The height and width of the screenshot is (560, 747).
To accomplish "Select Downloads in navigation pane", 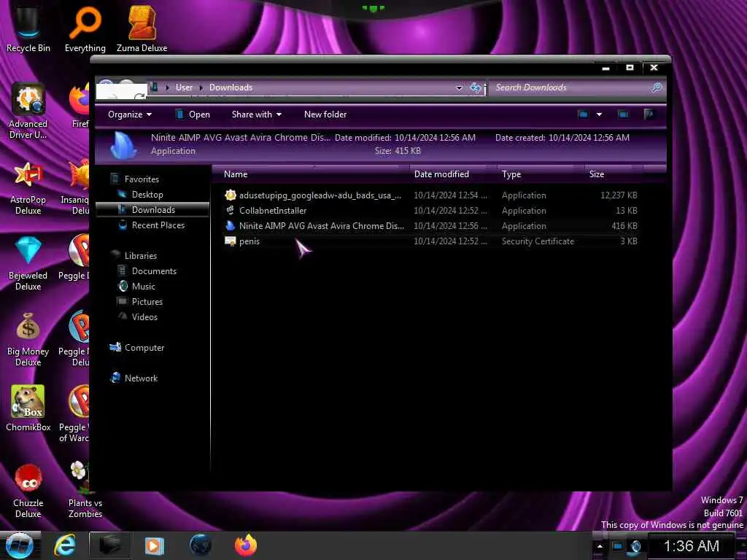I will [153, 209].
